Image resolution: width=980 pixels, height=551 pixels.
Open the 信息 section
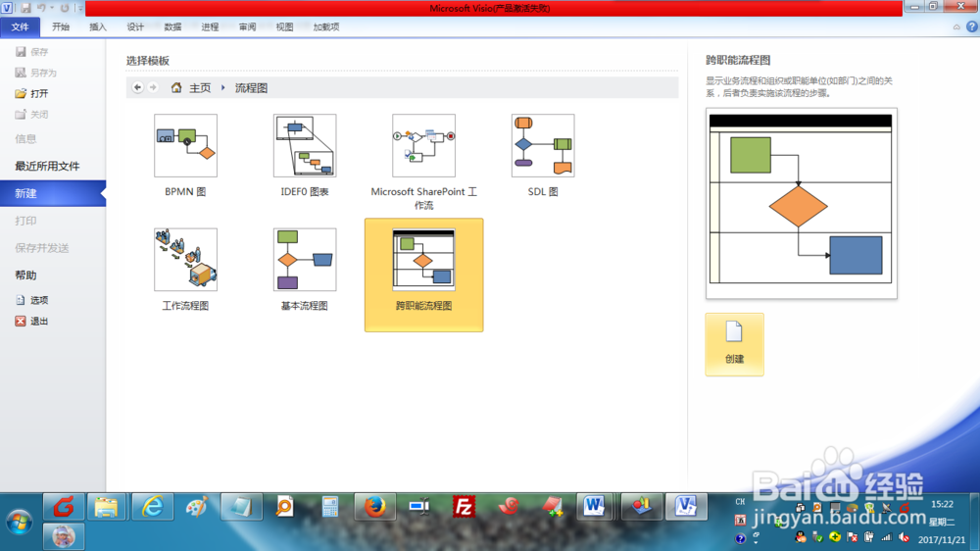point(25,139)
